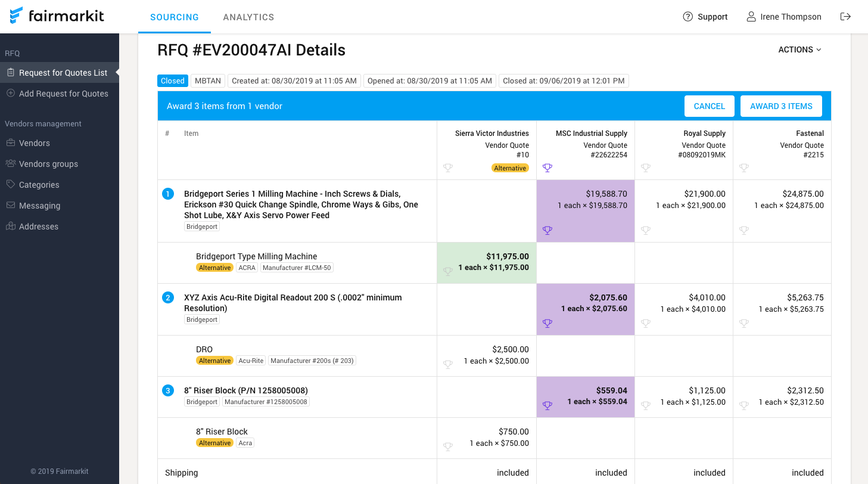Viewport: 868px width, 484px height.
Task: Open the ACTIONS dropdown menu
Action: [x=799, y=49]
